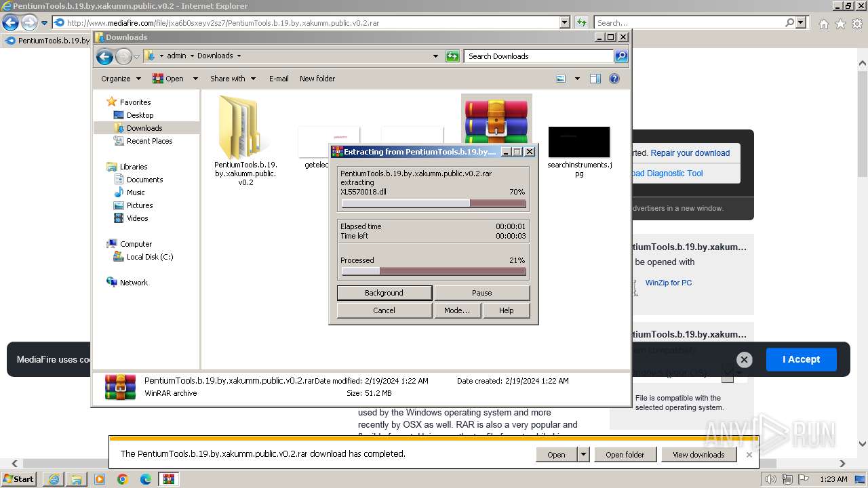Dismiss the MediaFire cookie banner X
Image resolution: width=868 pixels, height=488 pixels.
point(744,360)
